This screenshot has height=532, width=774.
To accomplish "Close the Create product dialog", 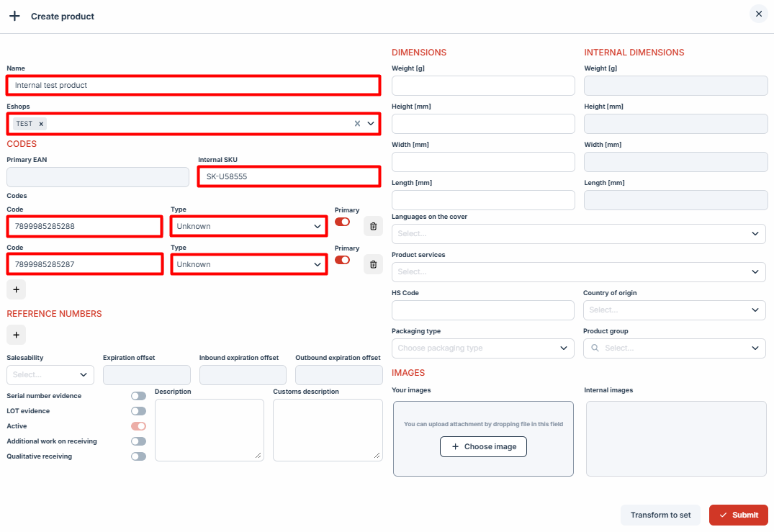I will (x=758, y=14).
